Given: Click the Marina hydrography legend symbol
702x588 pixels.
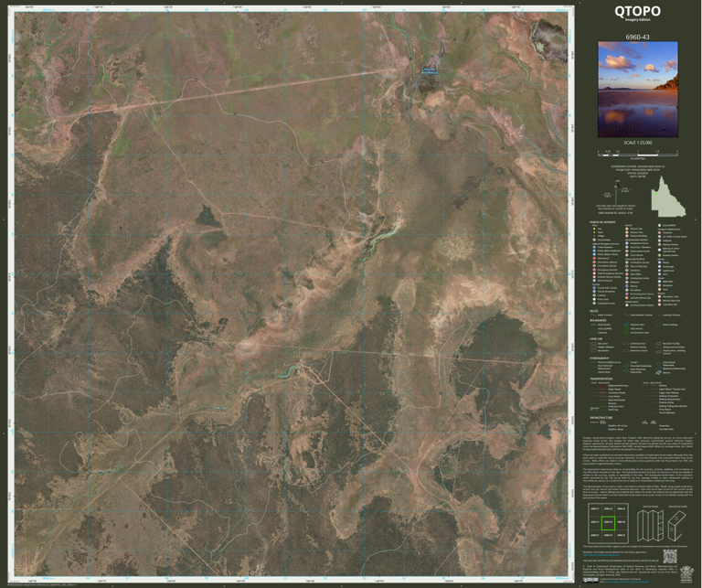Looking at the screenshot, I should click(x=658, y=372).
